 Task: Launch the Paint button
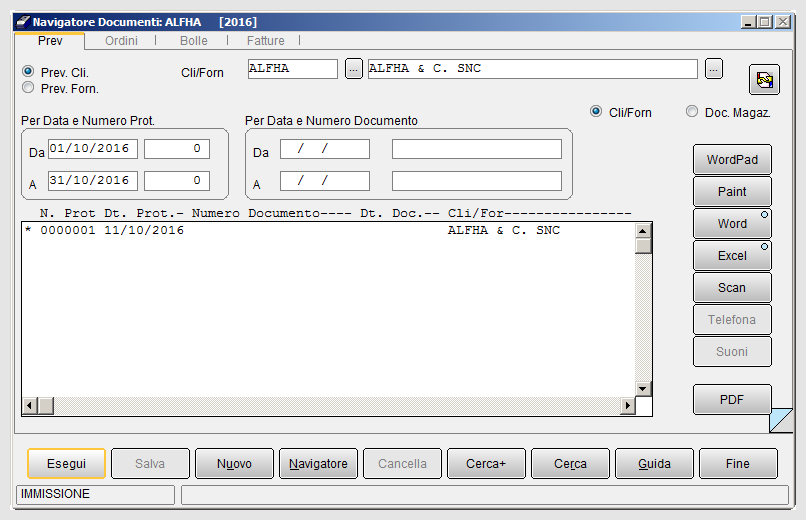pyautogui.click(x=732, y=192)
